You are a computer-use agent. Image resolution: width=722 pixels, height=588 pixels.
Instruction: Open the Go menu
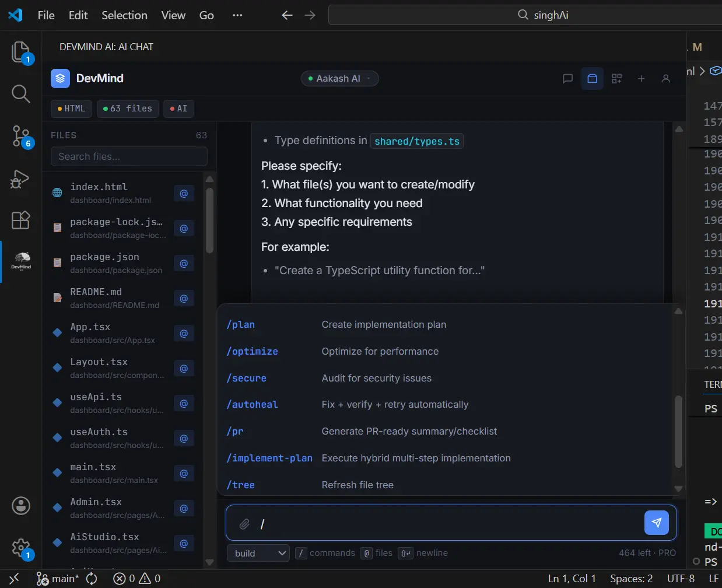tap(206, 15)
